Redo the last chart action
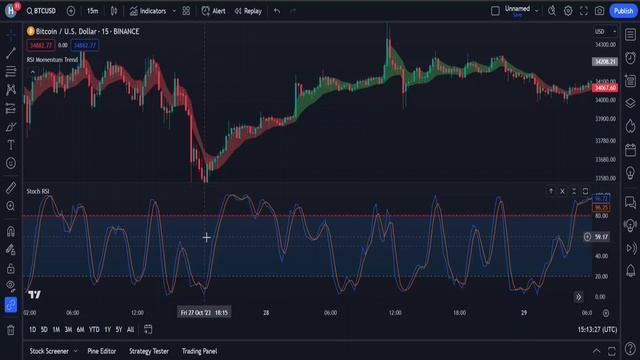The image size is (640, 360). tap(293, 11)
